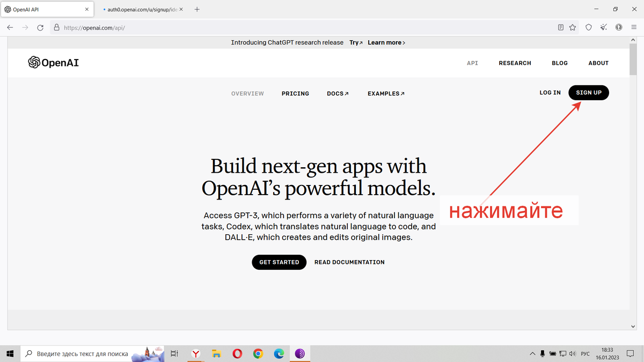
Task: Click the black SIGN UP button
Action: coord(589,93)
